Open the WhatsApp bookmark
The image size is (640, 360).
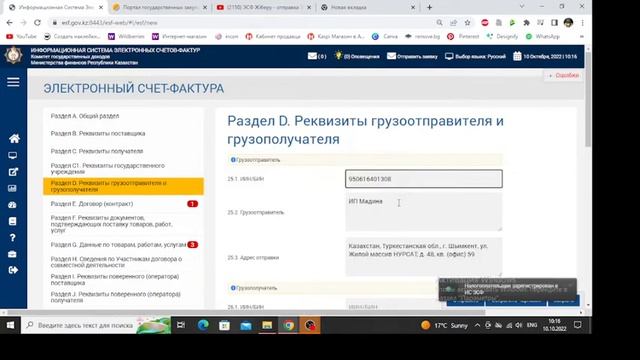(x=542, y=37)
